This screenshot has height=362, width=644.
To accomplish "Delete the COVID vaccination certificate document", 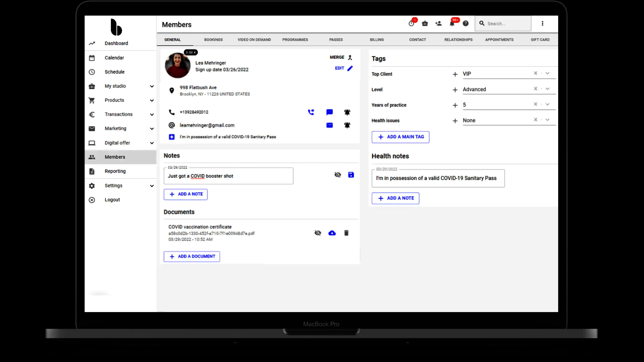I will 346,233.
